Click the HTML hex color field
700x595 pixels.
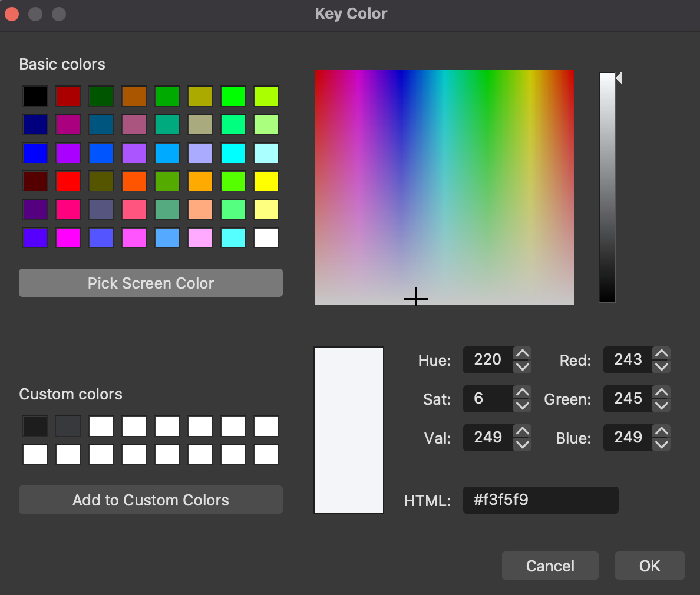point(541,500)
